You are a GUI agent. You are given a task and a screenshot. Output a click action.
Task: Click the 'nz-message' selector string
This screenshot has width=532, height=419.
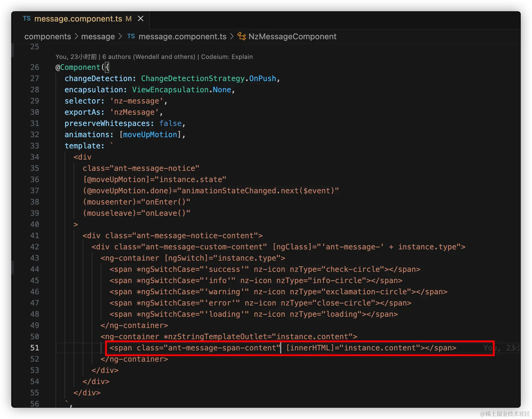[x=136, y=101]
